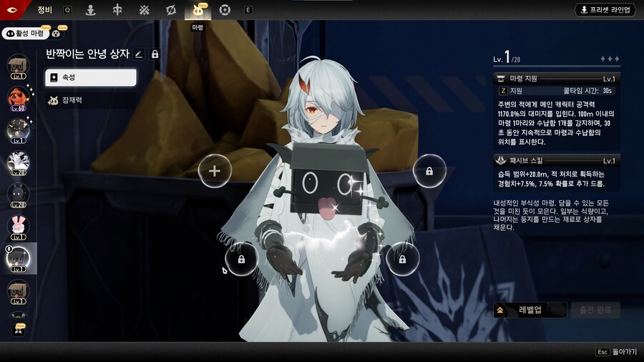Open the crossed-swords weapon tab icon
644x362 pixels.
pyautogui.click(x=144, y=10)
